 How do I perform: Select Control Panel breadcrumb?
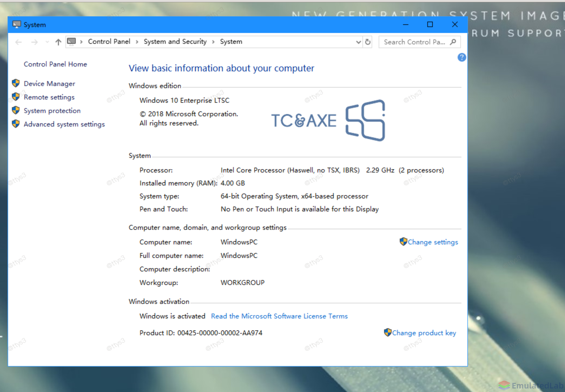tap(109, 41)
